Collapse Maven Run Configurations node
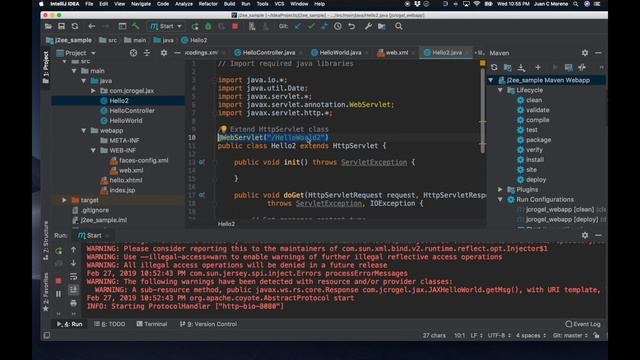This screenshot has height=360, width=640. click(x=500, y=200)
